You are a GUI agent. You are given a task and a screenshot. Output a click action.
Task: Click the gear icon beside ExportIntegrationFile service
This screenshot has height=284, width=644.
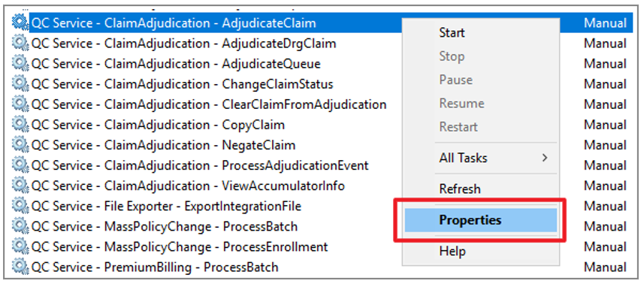[x=20, y=206]
